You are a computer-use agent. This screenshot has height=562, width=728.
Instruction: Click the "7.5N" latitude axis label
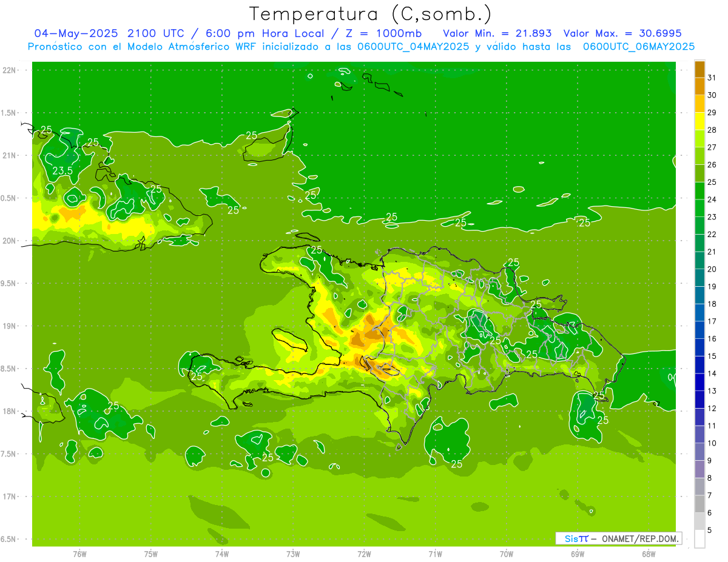pyautogui.click(x=9, y=454)
